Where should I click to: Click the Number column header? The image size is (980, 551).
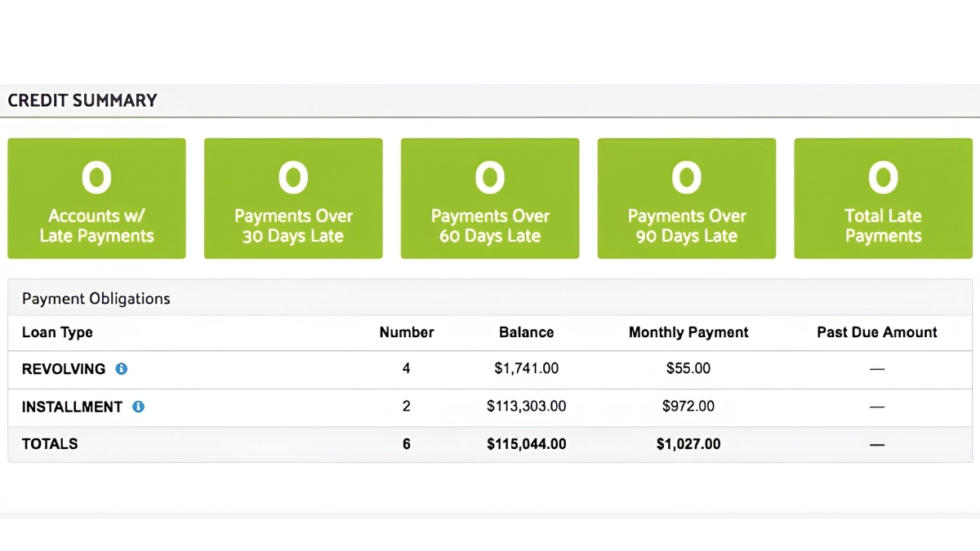point(407,332)
